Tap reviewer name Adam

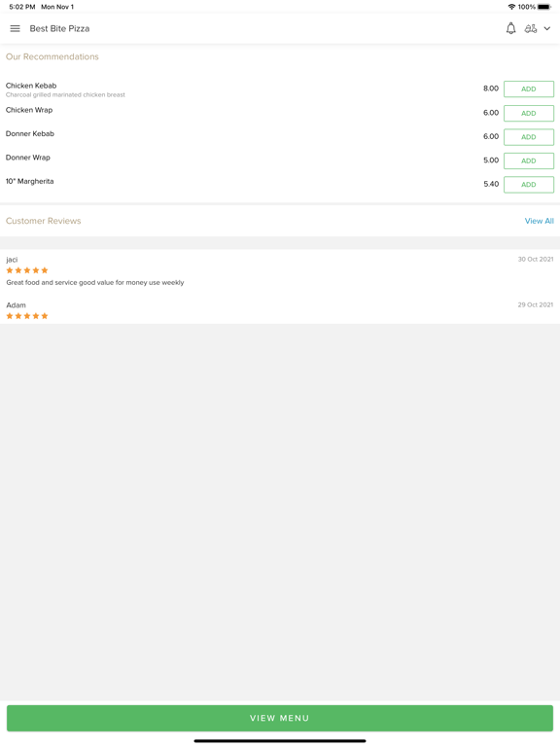coord(16,305)
